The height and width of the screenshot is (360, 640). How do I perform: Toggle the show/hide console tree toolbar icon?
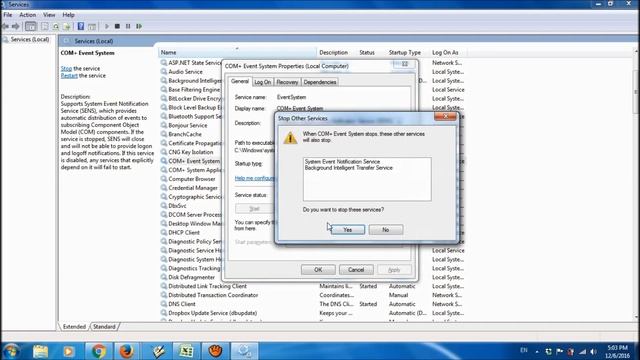point(31,27)
